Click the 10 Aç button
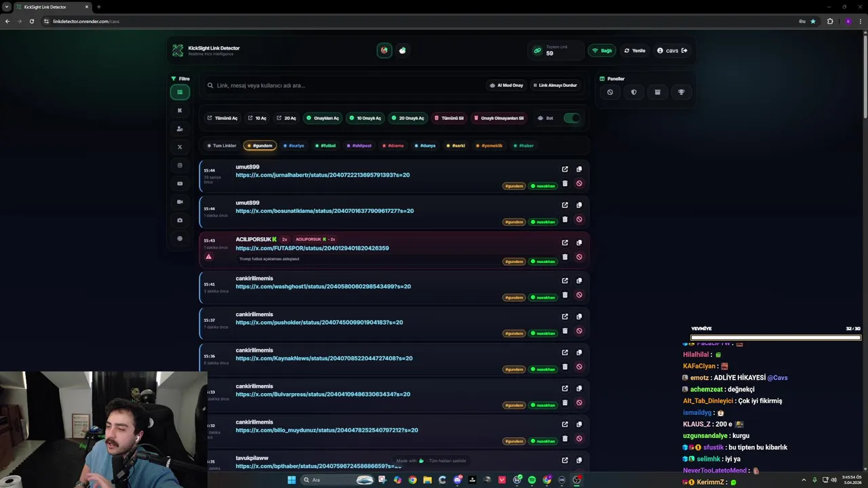The width and height of the screenshot is (868, 488). coord(257,118)
